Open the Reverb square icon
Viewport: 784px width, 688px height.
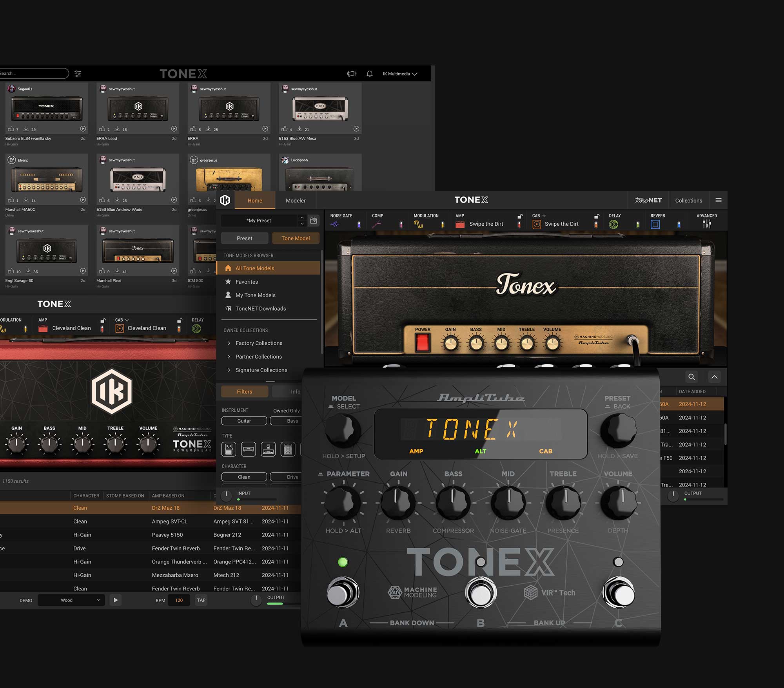tap(655, 225)
